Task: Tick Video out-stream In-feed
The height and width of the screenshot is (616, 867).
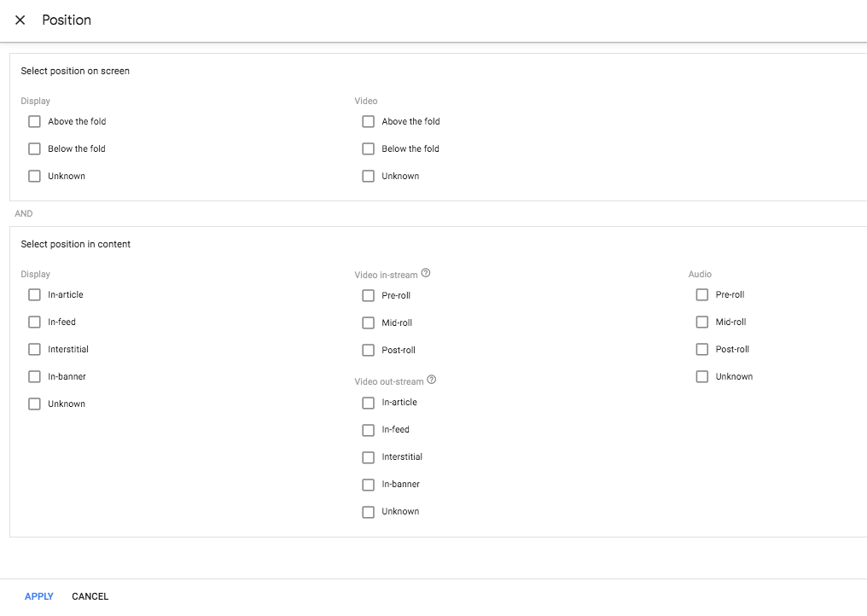Action: (x=369, y=430)
